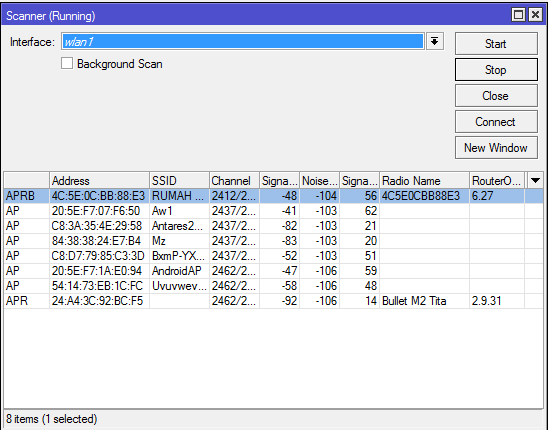Image resolution: width=548 pixels, height=430 pixels.
Task: Select row with address 20:5E:F7:07:F6:50
Action: point(273,211)
